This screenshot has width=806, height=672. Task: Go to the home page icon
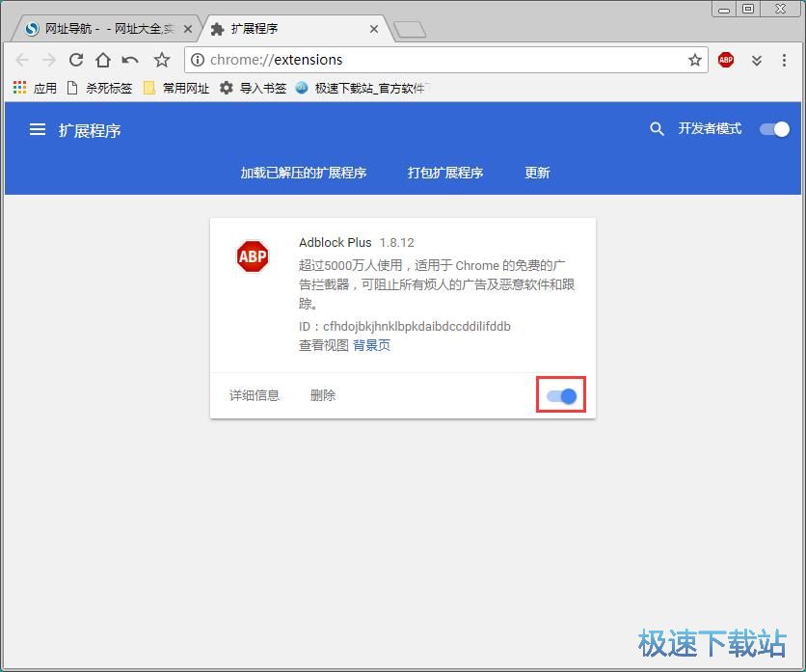coord(103,60)
